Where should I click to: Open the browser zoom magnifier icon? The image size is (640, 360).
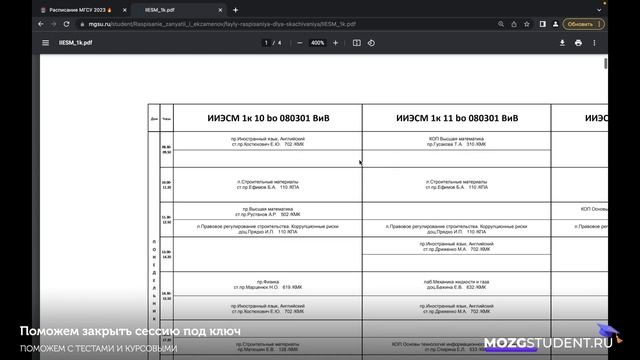click(501, 24)
